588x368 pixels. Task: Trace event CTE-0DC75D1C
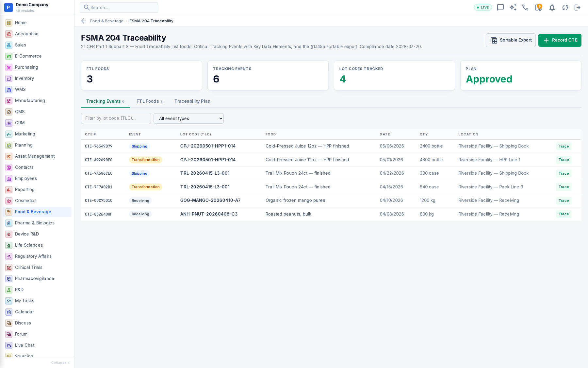[563, 201]
